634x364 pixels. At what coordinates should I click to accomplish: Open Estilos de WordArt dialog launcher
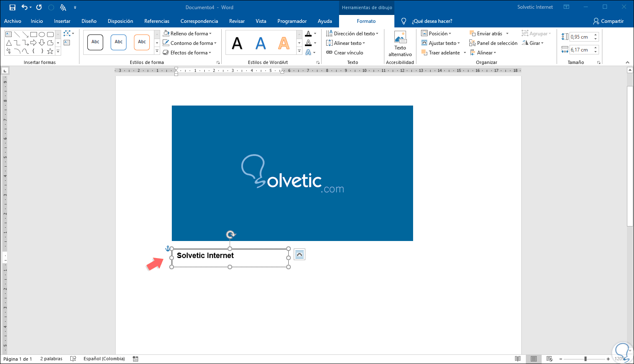(x=318, y=63)
